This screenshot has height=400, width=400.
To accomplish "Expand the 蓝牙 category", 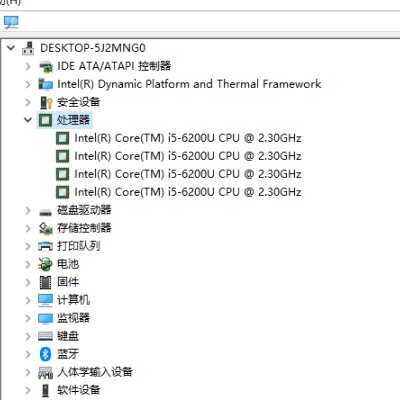I will pyautogui.click(x=28, y=355).
